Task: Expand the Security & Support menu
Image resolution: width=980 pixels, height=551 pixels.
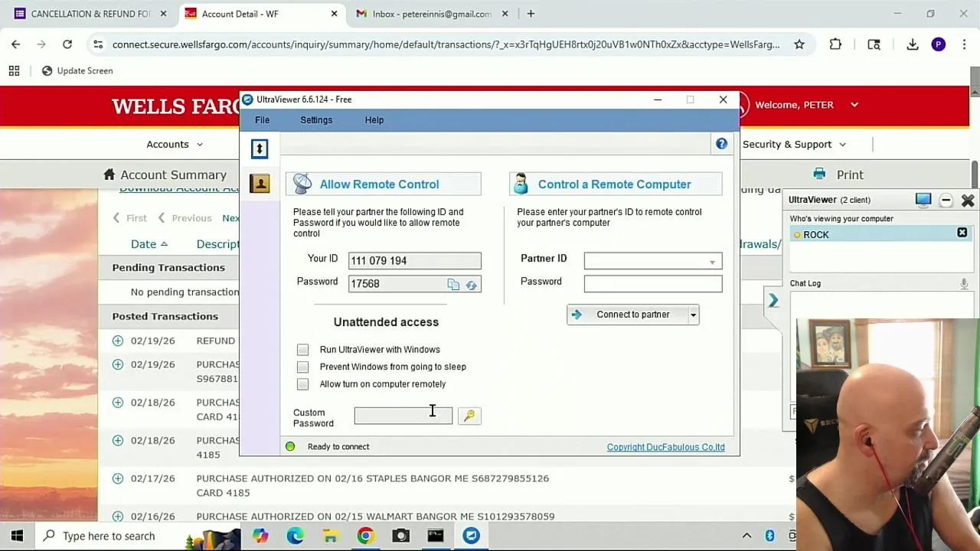Action: click(794, 144)
